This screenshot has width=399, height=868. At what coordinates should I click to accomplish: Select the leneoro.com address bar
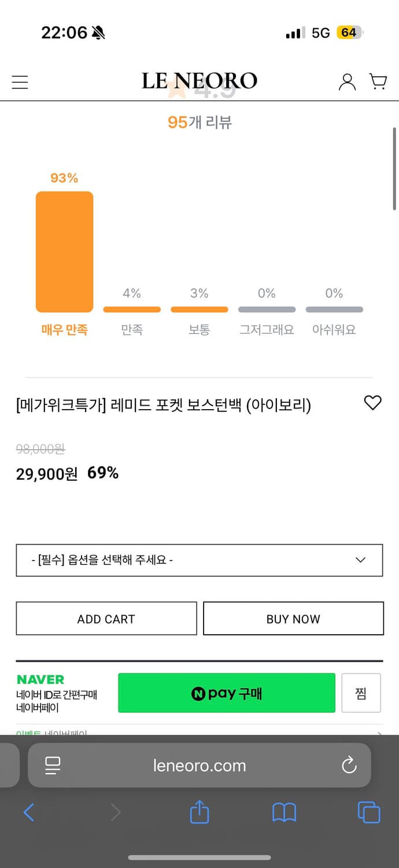(x=199, y=765)
